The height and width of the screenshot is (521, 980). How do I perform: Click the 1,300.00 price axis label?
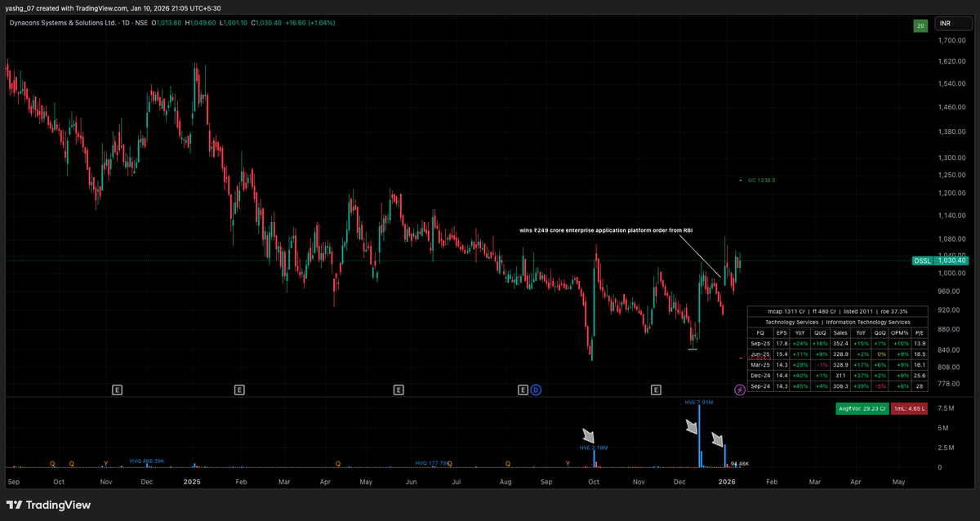click(951, 158)
